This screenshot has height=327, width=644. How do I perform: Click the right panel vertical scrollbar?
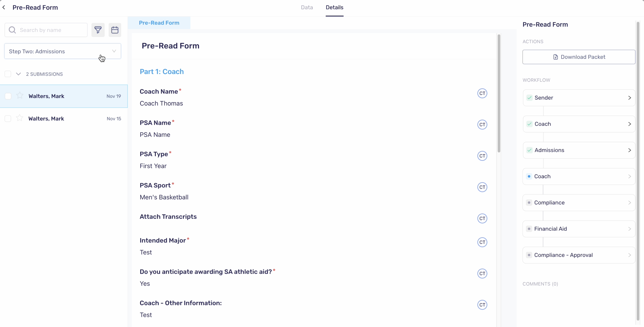point(638,171)
